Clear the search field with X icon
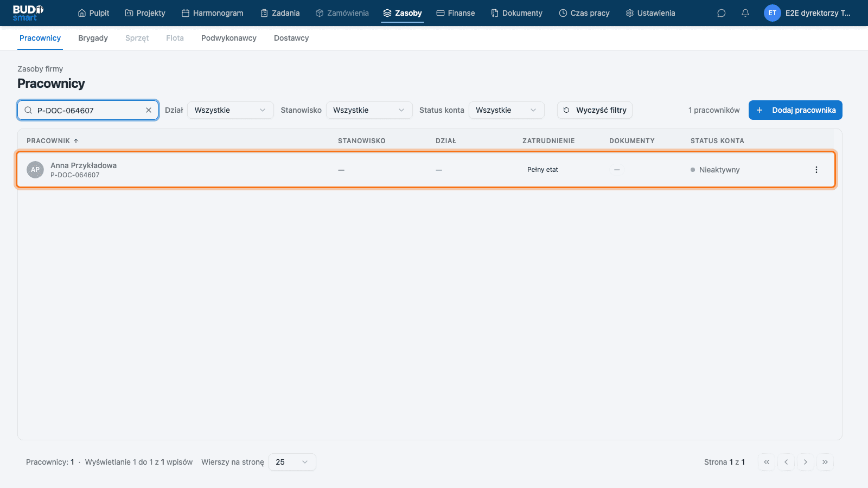This screenshot has height=488, width=868. (x=149, y=110)
